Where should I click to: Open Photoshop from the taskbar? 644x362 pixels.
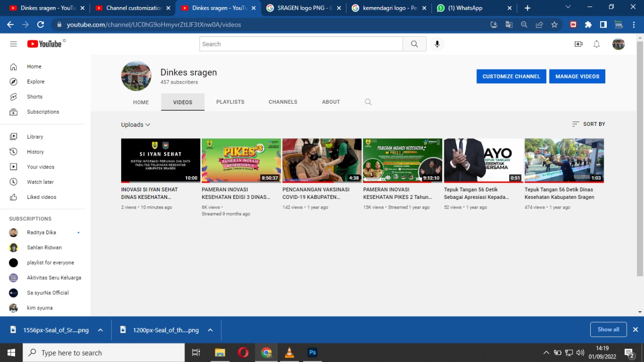[312, 352]
